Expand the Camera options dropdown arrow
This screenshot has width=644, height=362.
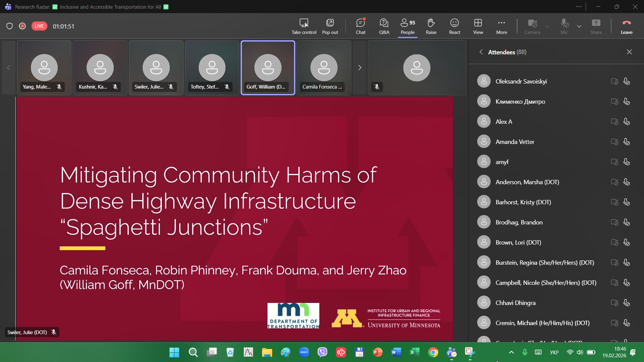pos(547,26)
